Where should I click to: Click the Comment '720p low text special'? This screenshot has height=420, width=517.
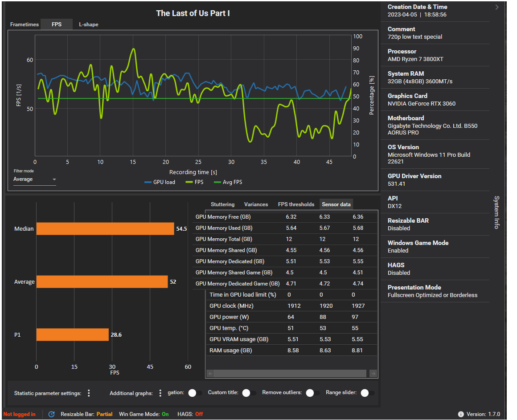tap(415, 37)
